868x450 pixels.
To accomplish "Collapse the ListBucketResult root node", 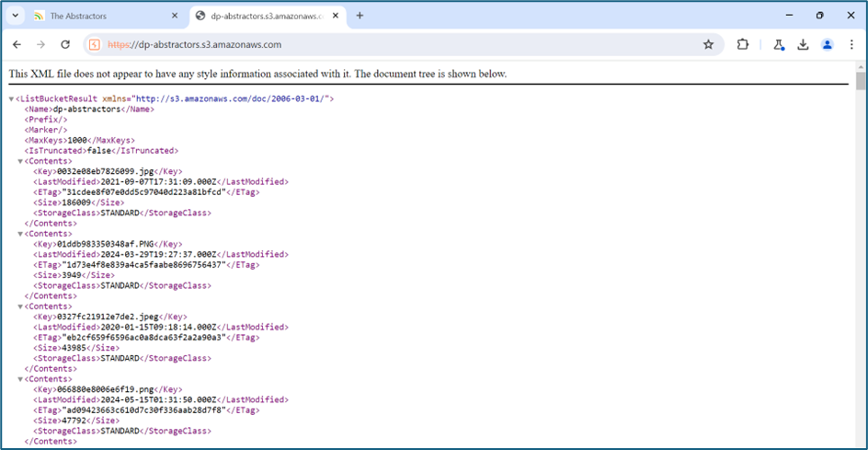I will click(11, 99).
